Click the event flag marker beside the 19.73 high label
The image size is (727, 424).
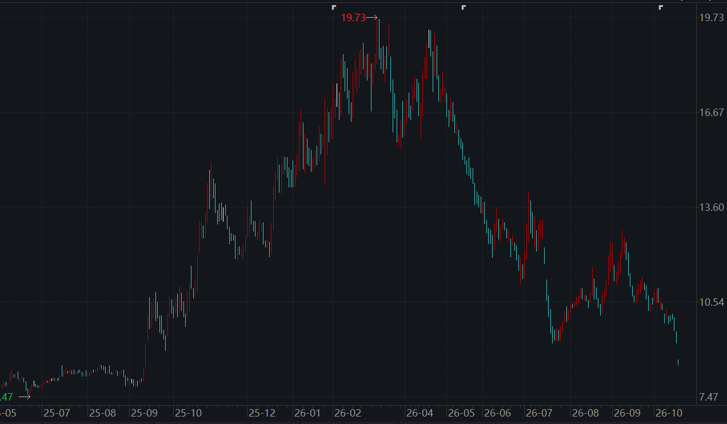[334, 7]
